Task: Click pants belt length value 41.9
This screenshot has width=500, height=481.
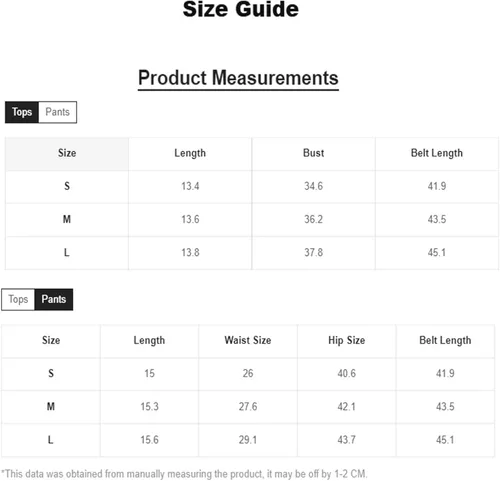Action: [445, 373]
